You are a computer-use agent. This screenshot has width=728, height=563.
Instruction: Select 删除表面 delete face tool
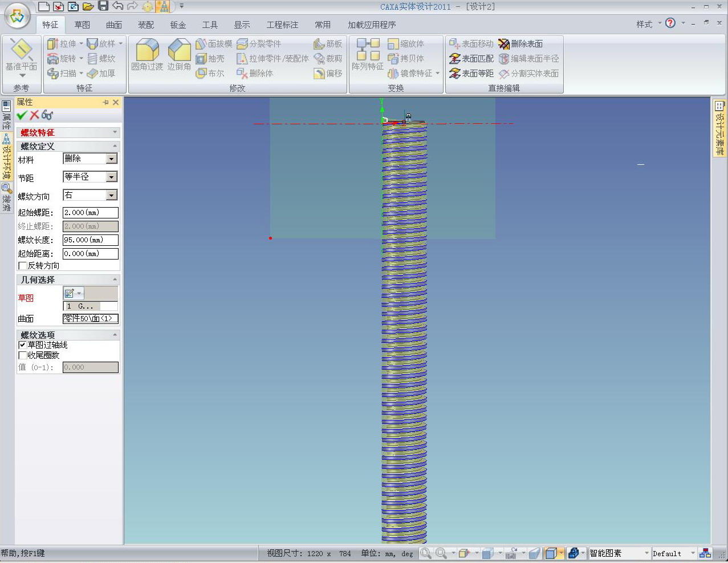click(520, 44)
